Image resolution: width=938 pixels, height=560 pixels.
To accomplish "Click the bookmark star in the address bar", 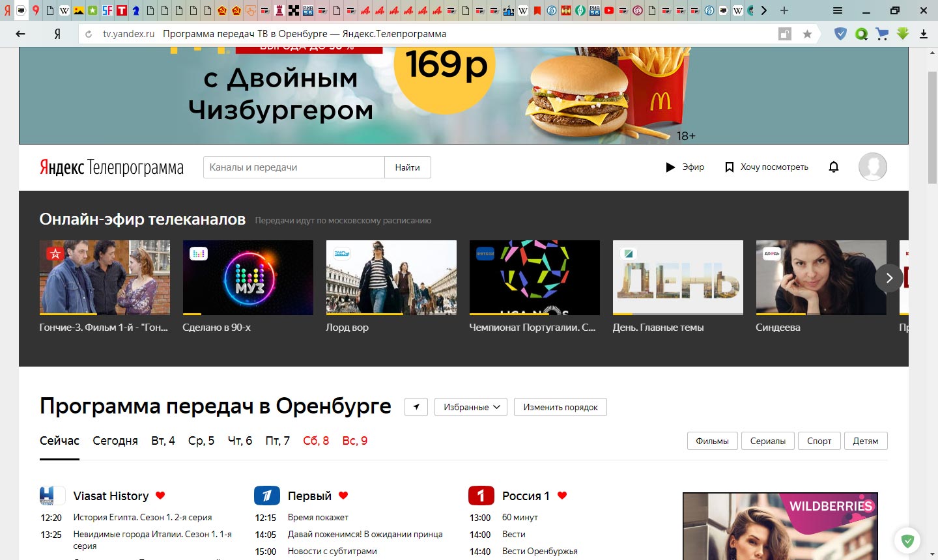I will (x=807, y=33).
